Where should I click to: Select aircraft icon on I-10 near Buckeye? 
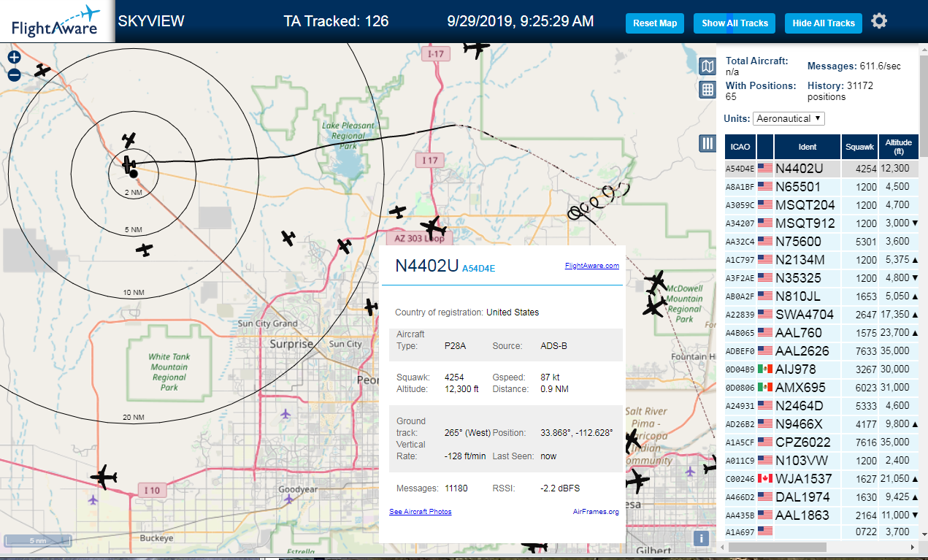click(x=104, y=477)
